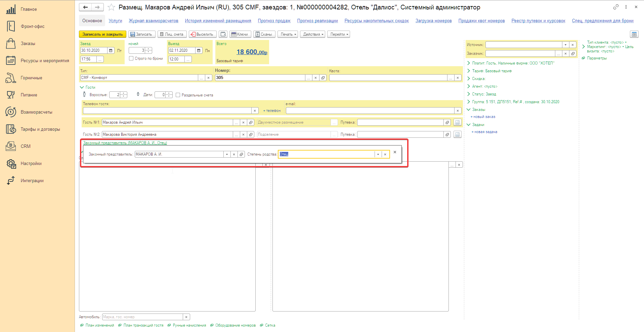Click the camera icon at top right
The width and height of the screenshot is (644, 332).
point(634,34)
